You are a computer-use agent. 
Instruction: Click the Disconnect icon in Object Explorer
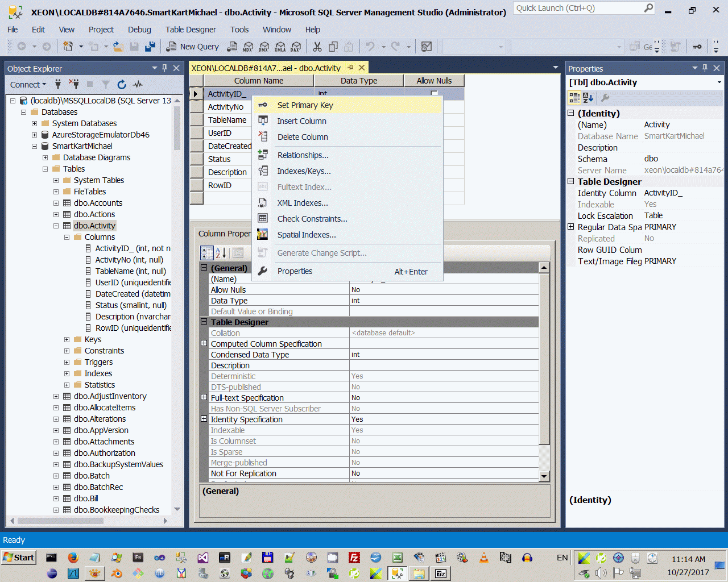pos(74,85)
